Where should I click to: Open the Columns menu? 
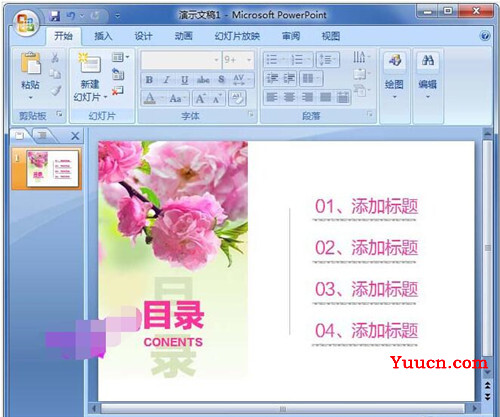click(311, 79)
